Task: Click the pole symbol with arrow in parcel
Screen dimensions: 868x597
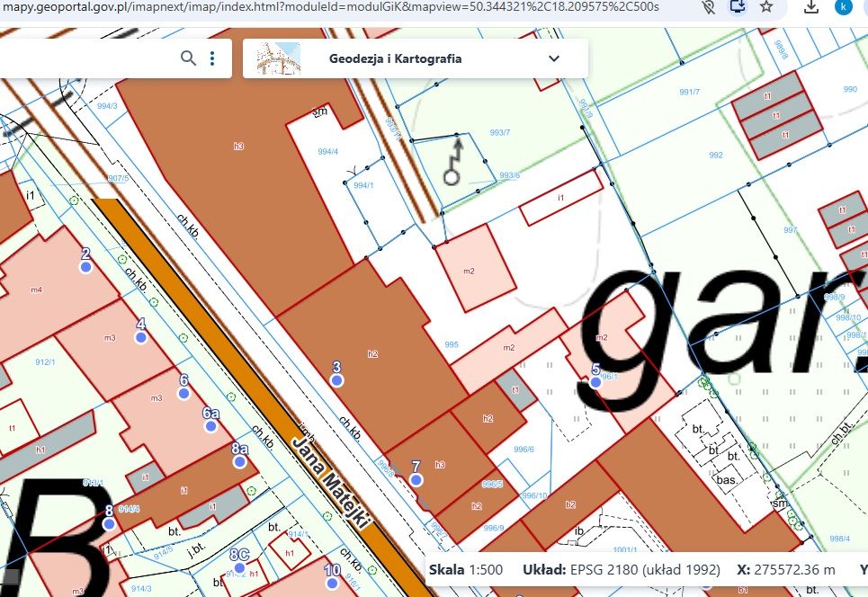Action: point(453,163)
